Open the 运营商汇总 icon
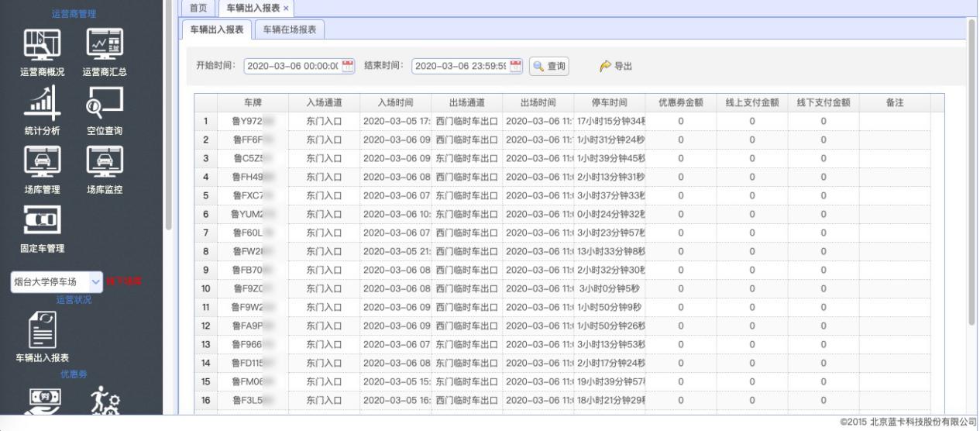 [x=105, y=45]
